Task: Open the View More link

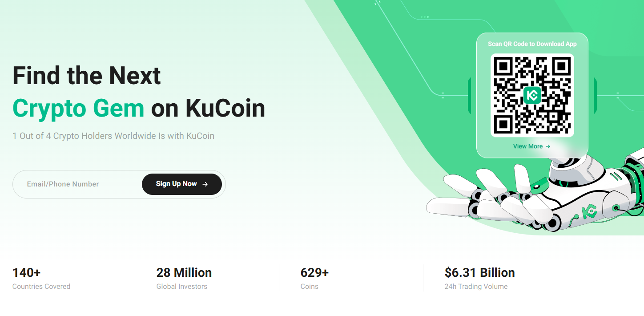Action: click(x=528, y=146)
